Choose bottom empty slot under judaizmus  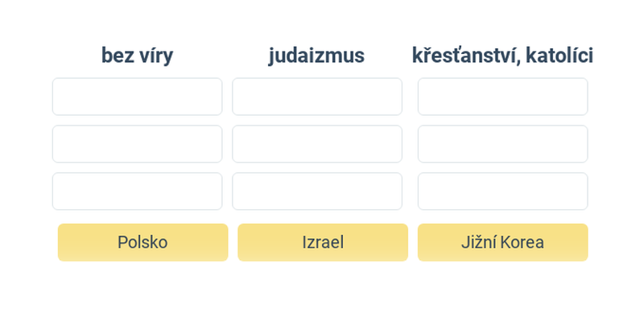click(317, 192)
